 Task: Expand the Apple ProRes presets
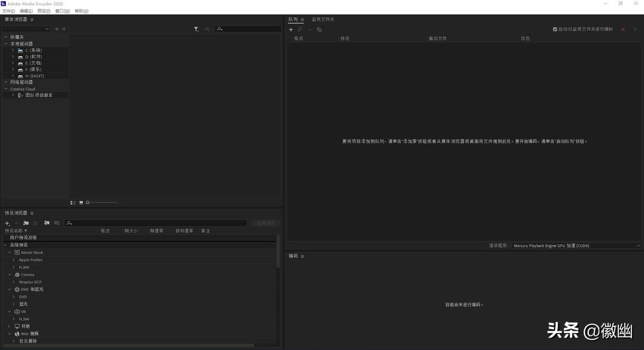14,260
